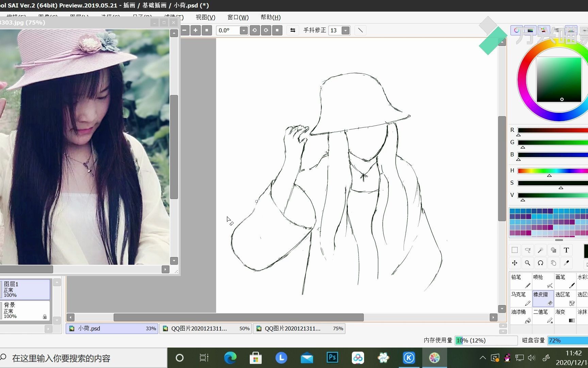Viewport: 588px width, 368px height.
Task: Click the canvas right scroll arrow
Action: 493,317
